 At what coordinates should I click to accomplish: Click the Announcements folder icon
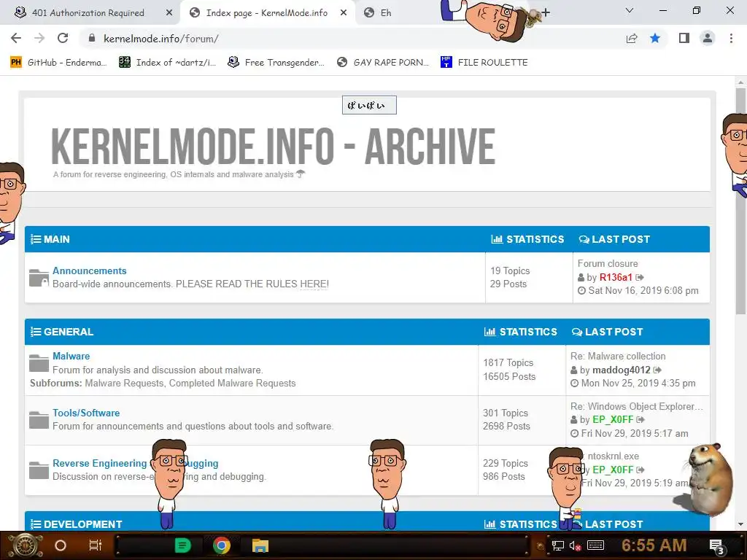pyautogui.click(x=39, y=278)
